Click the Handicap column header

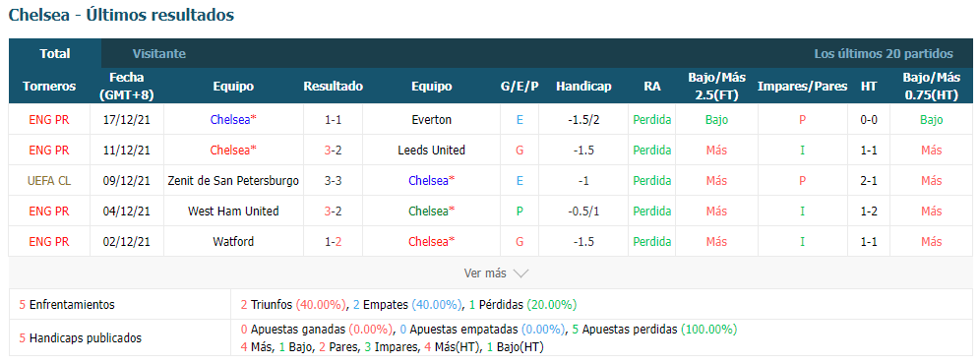[x=583, y=87]
